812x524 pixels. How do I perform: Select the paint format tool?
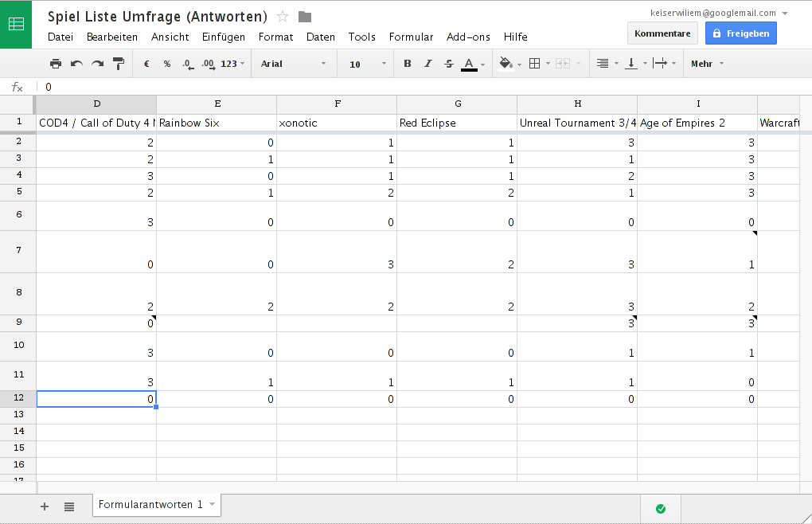pos(119,64)
